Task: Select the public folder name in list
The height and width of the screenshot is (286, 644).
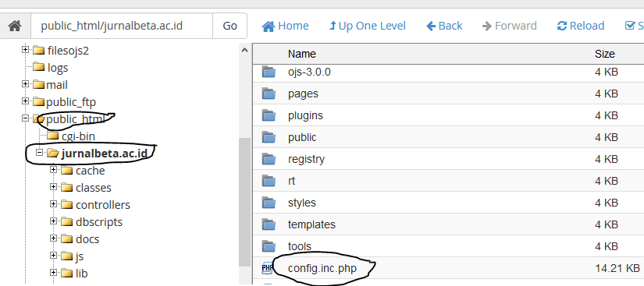Action: point(302,137)
